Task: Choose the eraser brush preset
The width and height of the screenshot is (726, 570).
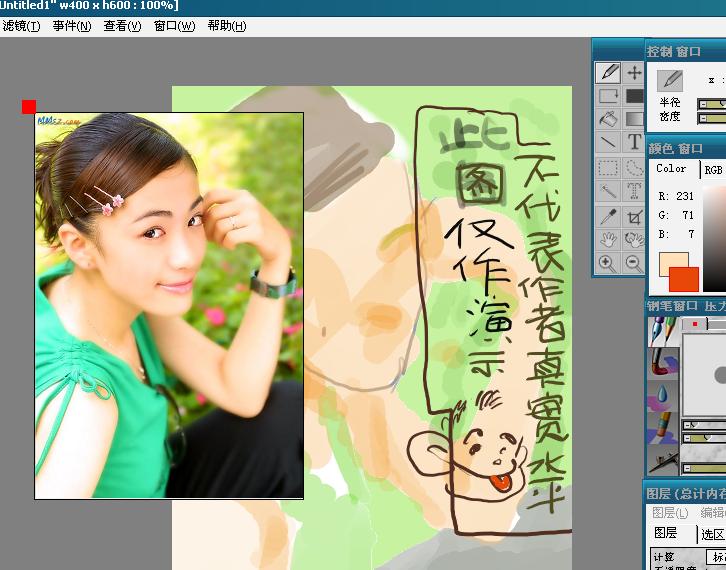Action: (x=663, y=427)
